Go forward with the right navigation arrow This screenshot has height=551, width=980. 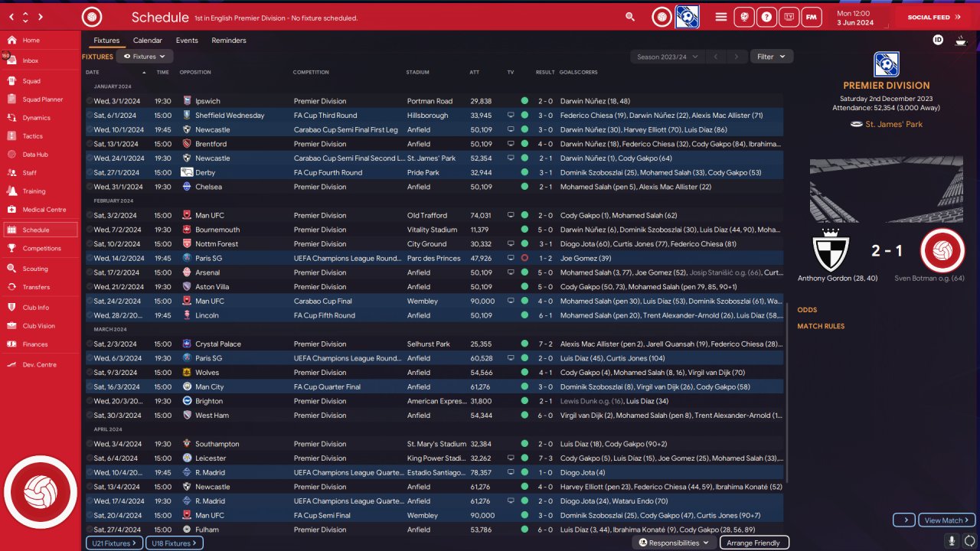(x=40, y=17)
